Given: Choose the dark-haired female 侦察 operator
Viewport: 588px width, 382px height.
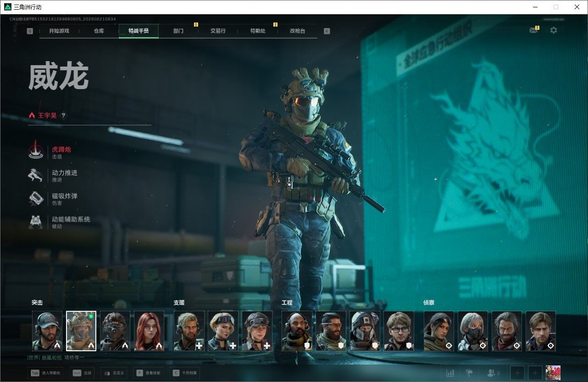Looking at the screenshot, I should [439, 331].
